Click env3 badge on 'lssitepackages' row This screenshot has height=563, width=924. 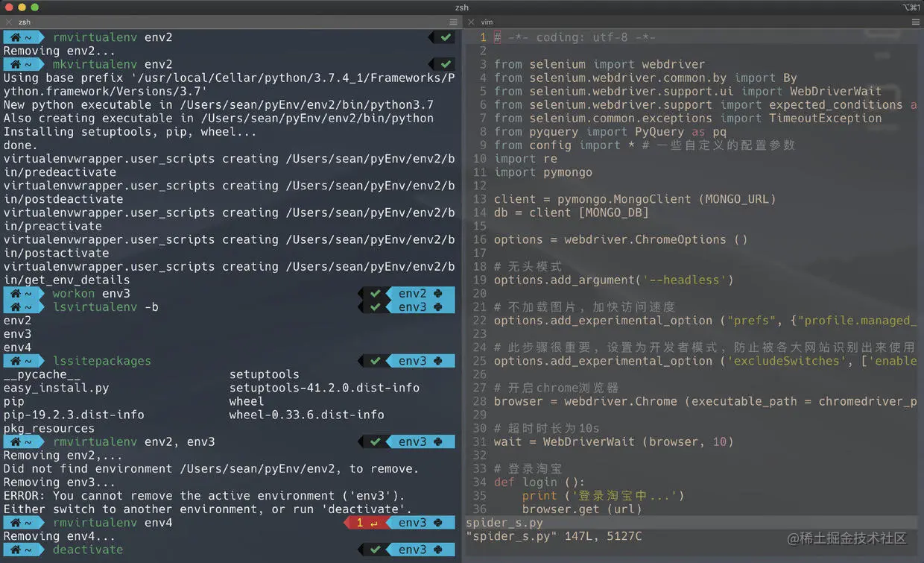(x=420, y=361)
